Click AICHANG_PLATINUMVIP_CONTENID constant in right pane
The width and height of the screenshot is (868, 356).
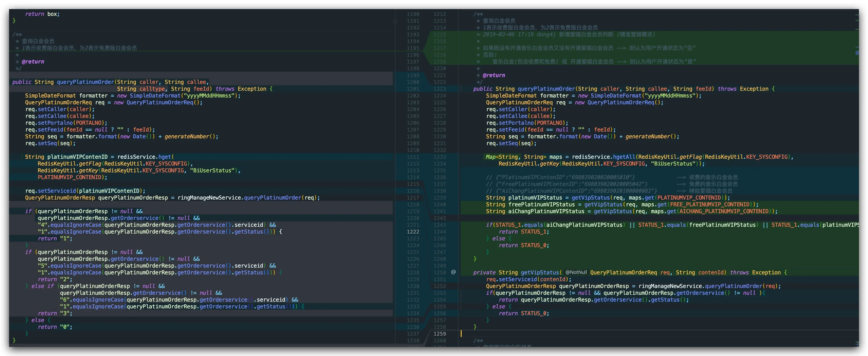(x=724, y=211)
